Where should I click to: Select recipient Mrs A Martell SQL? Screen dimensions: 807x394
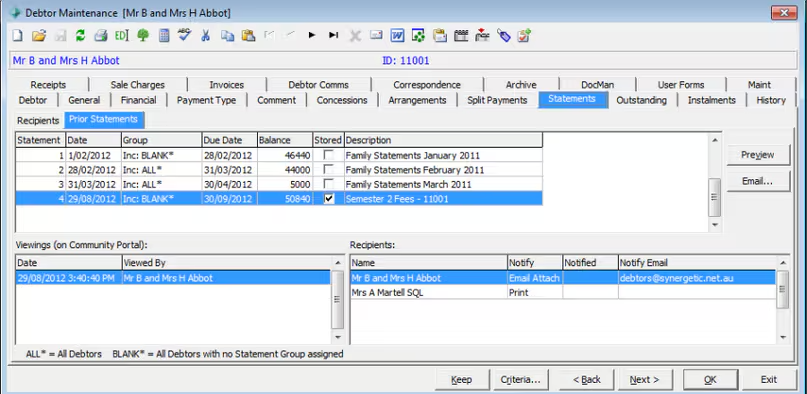coord(563,293)
